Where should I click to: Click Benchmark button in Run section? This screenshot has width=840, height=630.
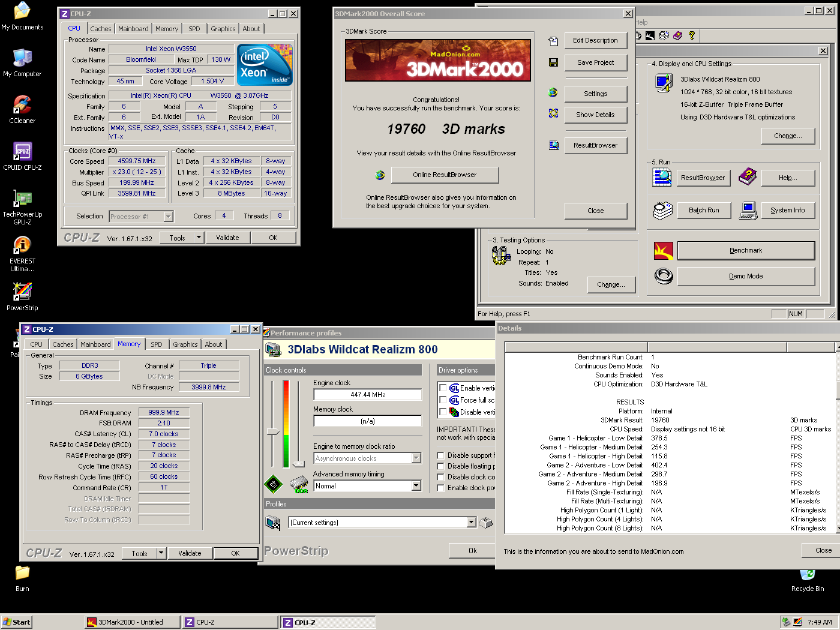(746, 250)
